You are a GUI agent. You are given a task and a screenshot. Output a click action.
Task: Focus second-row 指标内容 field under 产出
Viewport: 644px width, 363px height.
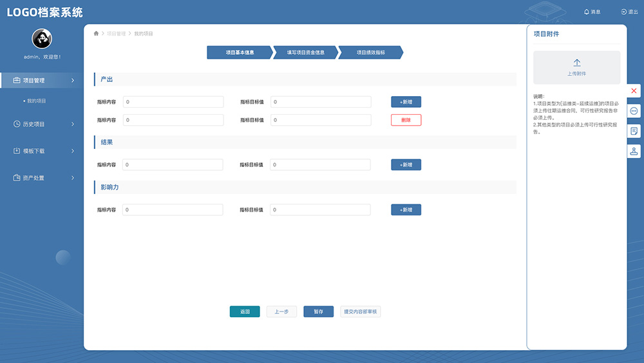173,120
